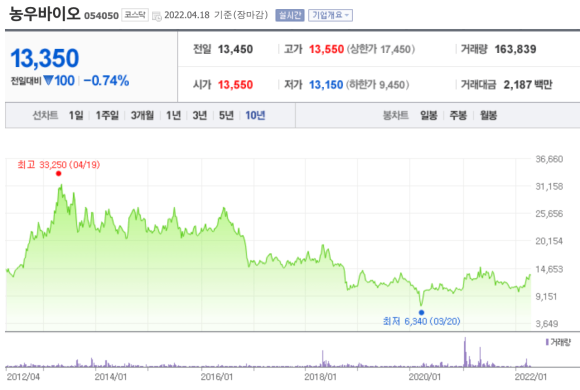Click the 하한가 9,450 text
Screen dimensions: 580x390
(378, 85)
